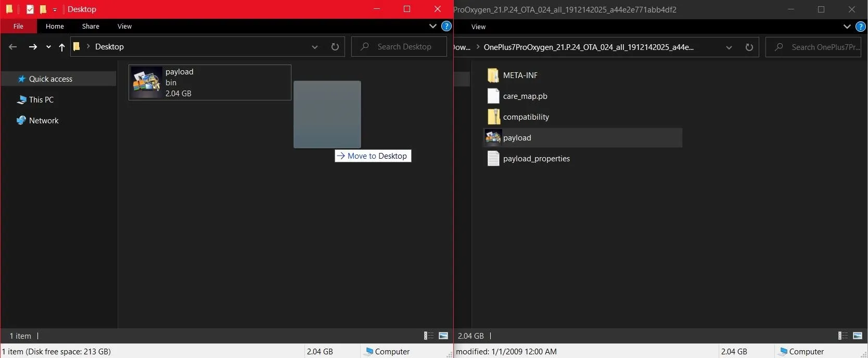Select the payload bin thumbnail on Desktop

pos(146,82)
